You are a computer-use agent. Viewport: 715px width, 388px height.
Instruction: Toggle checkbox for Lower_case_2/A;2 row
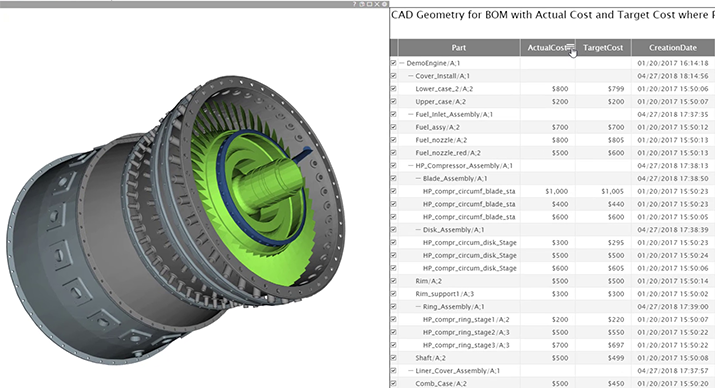(x=394, y=88)
